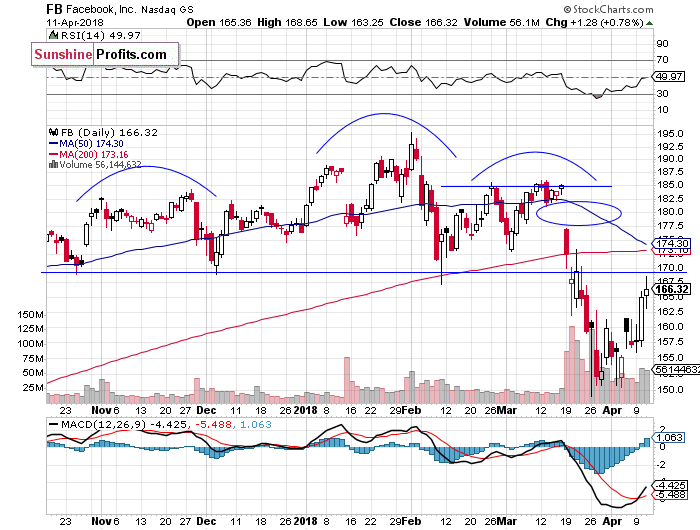
Task: Click the Nov label on MACD date axis
Action: (101, 521)
